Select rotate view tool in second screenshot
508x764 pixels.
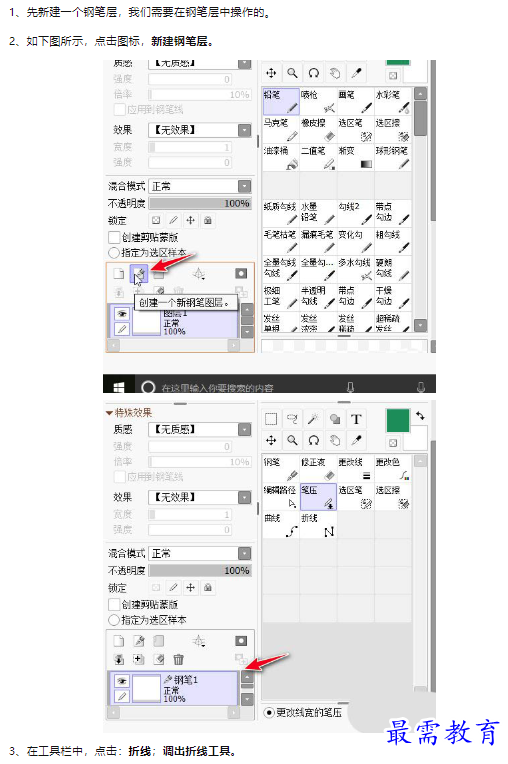314,440
